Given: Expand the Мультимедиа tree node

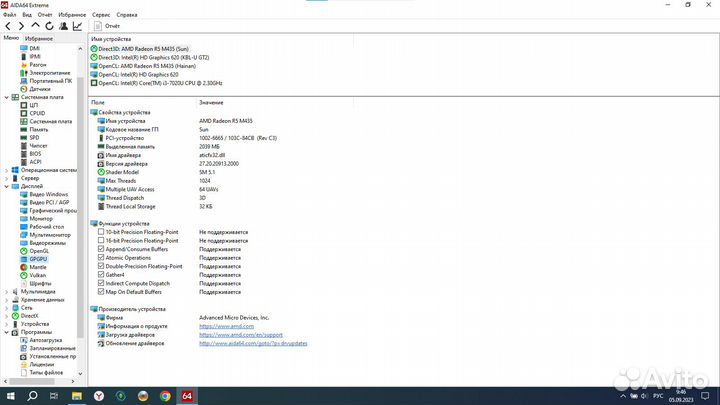Looking at the screenshot, I should (6, 292).
